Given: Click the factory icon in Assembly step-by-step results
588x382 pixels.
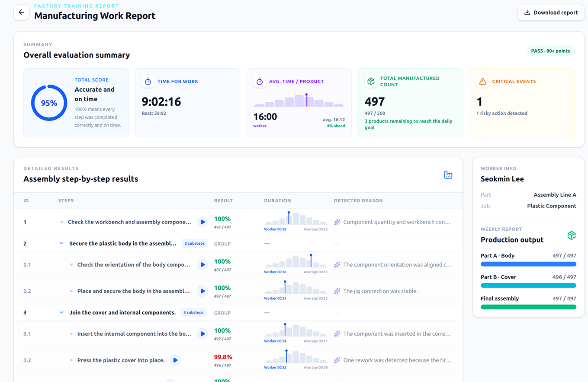Looking at the screenshot, I should pos(448,175).
